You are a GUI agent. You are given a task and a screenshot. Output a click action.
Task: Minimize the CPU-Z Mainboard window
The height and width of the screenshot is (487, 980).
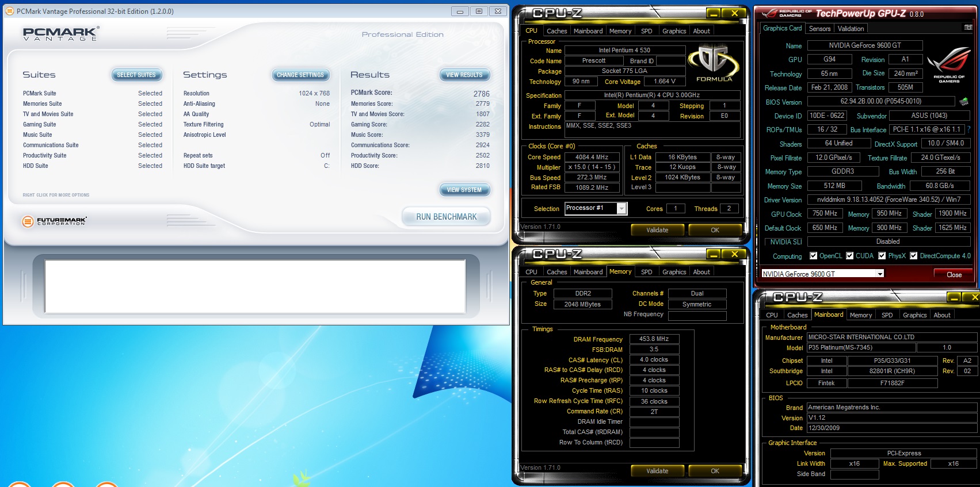(954, 297)
